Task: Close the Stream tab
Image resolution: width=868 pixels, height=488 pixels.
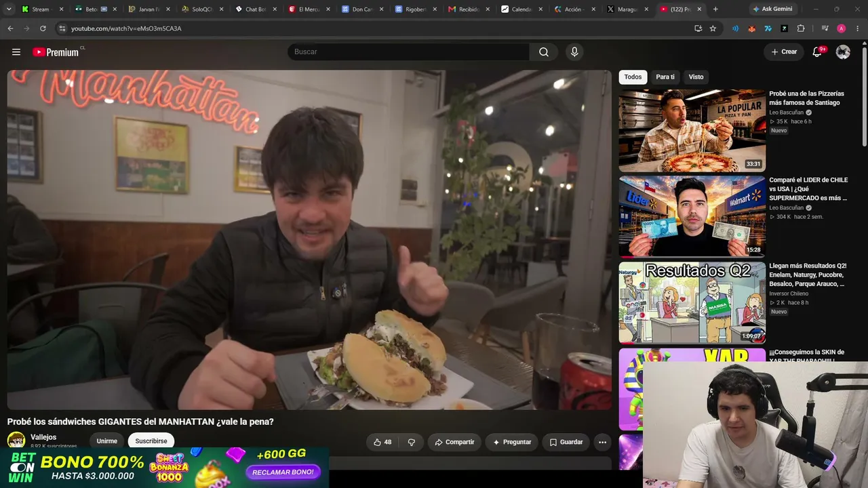Action: point(61,9)
